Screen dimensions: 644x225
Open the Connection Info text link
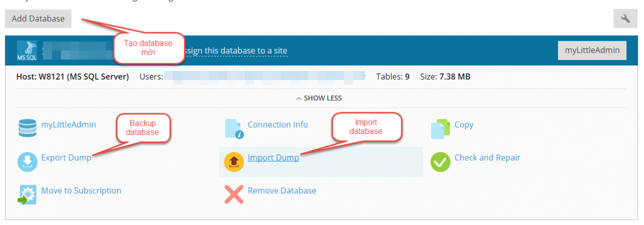pos(278,125)
